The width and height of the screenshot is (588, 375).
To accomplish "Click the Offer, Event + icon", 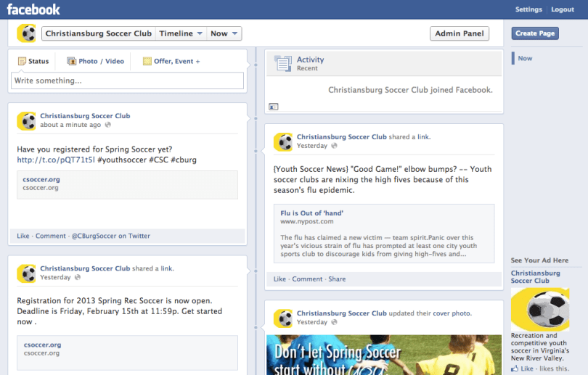I will [147, 62].
